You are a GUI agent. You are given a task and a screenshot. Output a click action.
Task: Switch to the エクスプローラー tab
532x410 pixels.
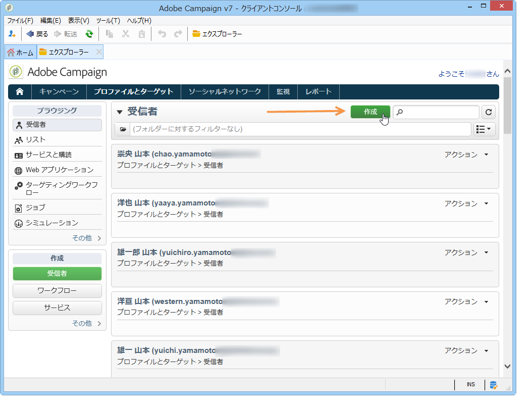[x=64, y=52]
